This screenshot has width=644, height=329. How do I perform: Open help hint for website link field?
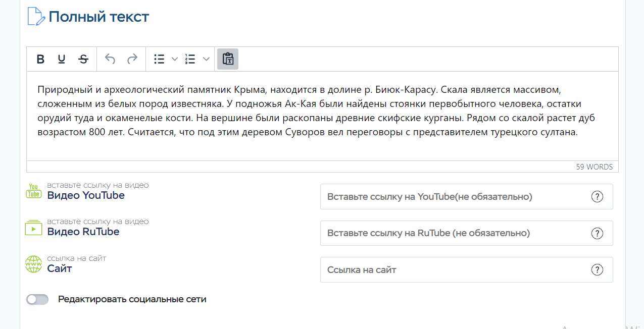tap(597, 270)
